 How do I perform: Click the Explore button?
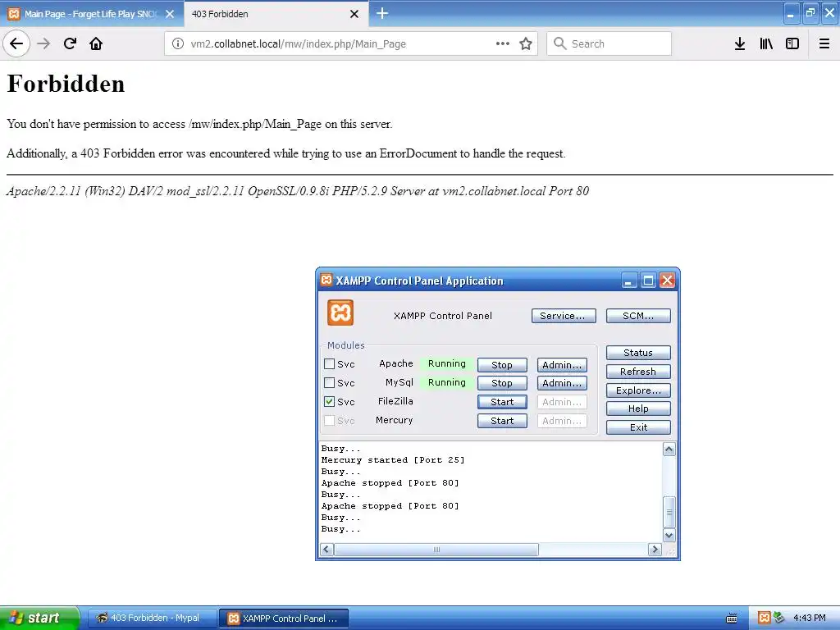click(638, 390)
